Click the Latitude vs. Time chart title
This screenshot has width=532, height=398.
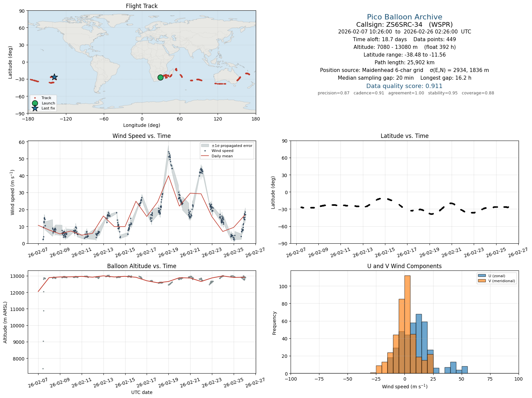pyautogui.click(x=404, y=136)
